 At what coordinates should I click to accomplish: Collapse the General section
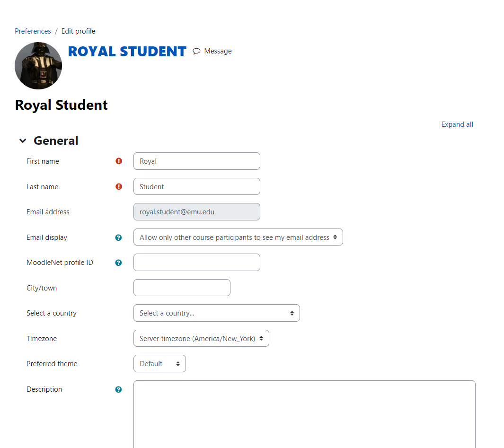[x=22, y=141]
